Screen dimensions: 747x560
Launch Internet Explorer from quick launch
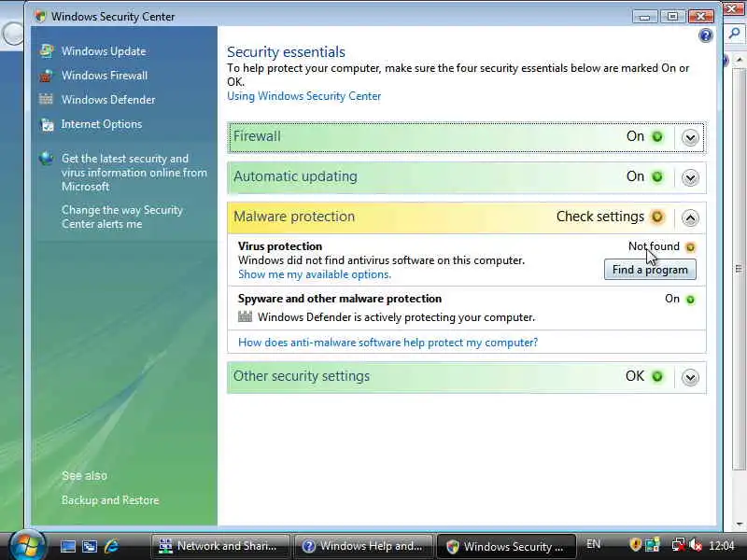[x=111, y=546]
